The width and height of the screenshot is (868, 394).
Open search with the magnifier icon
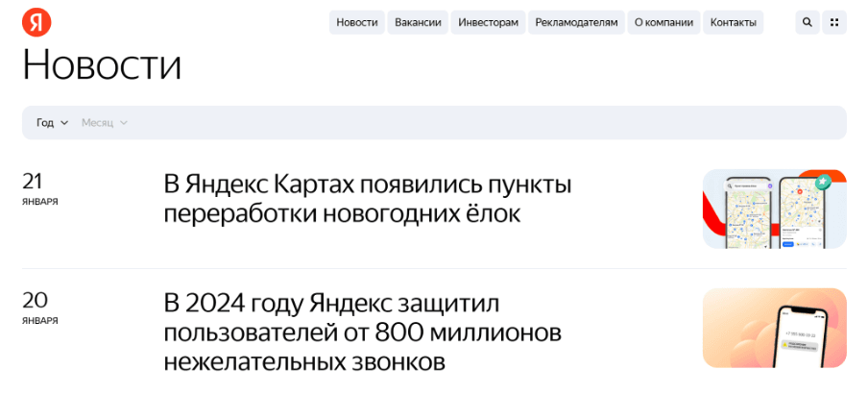pyautogui.click(x=807, y=22)
